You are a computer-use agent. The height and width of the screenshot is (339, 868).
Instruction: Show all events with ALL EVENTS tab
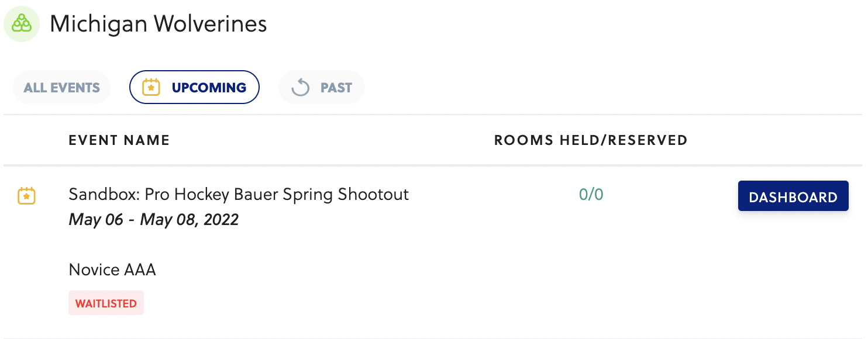point(61,88)
